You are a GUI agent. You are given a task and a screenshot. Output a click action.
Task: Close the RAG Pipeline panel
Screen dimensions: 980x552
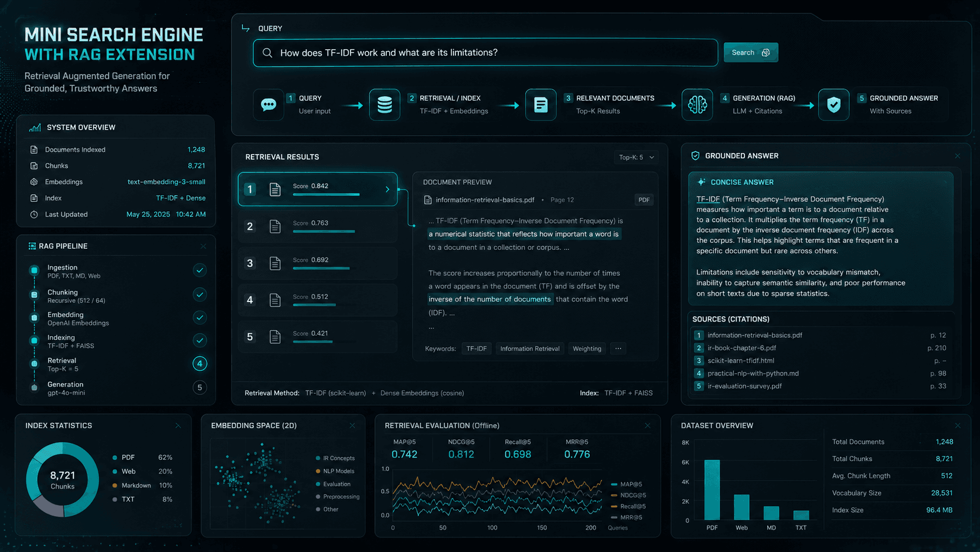(x=203, y=246)
